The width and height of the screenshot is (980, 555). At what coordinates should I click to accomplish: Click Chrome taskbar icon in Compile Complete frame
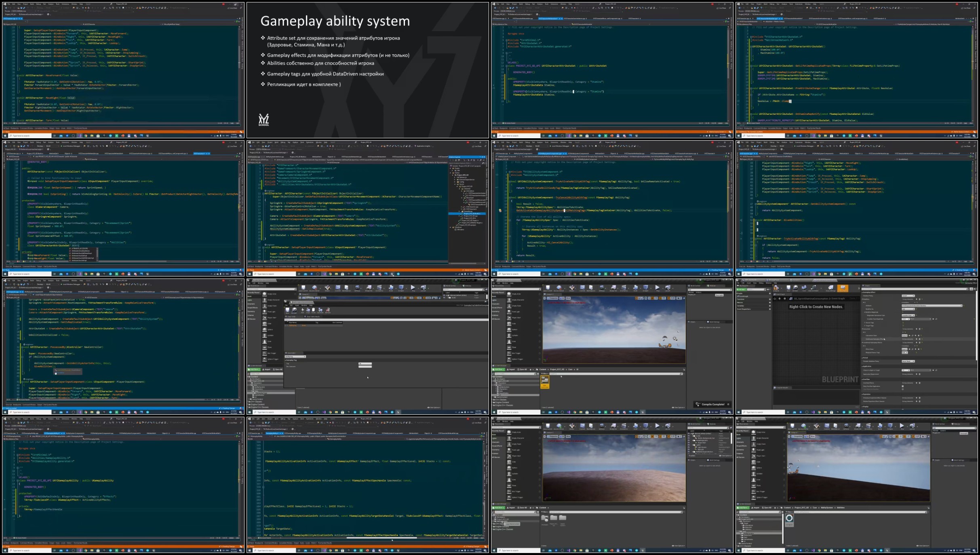(x=575, y=412)
